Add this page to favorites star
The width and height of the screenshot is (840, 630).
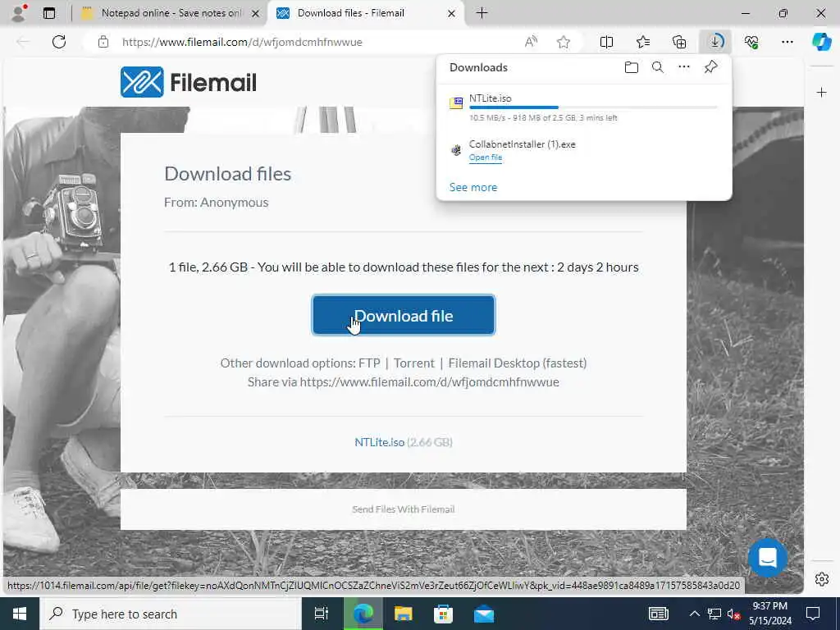[563, 42]
